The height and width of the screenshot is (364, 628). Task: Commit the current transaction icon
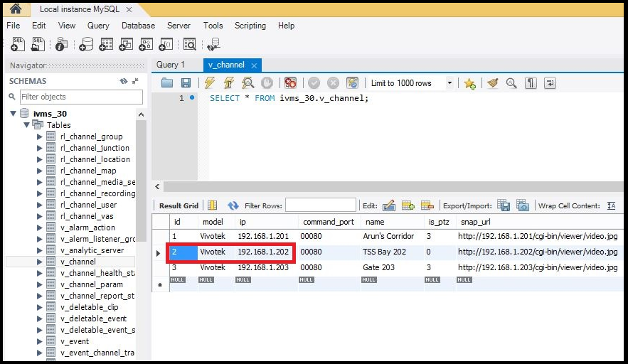(x=314, y=83)
